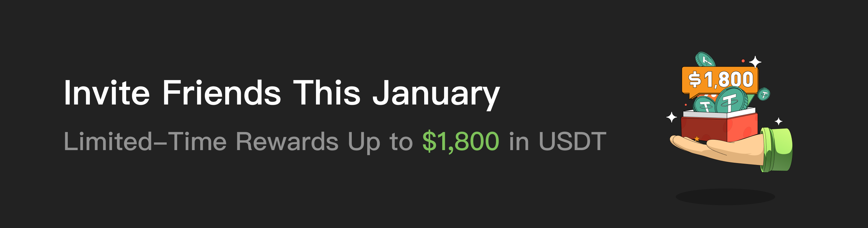The height and width of the screenshot is (228, 868).
Task: Click the word "January" in the headline
Action: [x=436, y=94]
